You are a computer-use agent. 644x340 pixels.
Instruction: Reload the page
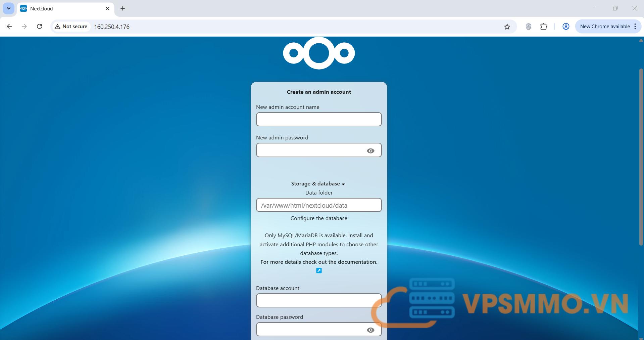[x=39, y=27]
